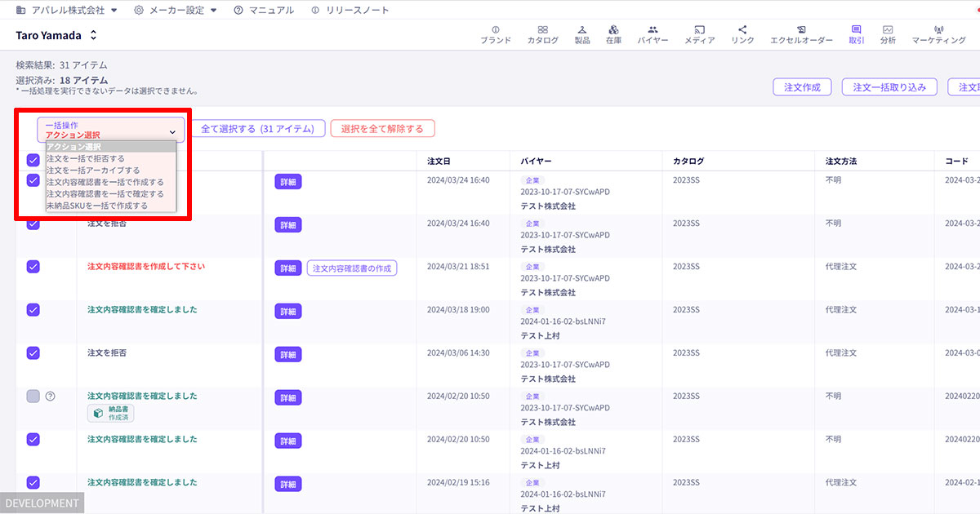
Task: Click the red 注文内容確認書を作成して下さい status text
Action: coord(146,266)
